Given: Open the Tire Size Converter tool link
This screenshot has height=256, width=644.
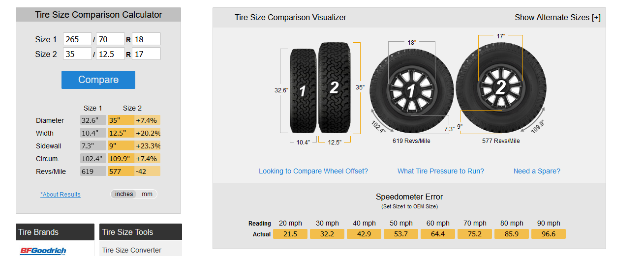Looking at the screenshot, I should (132, 250).
